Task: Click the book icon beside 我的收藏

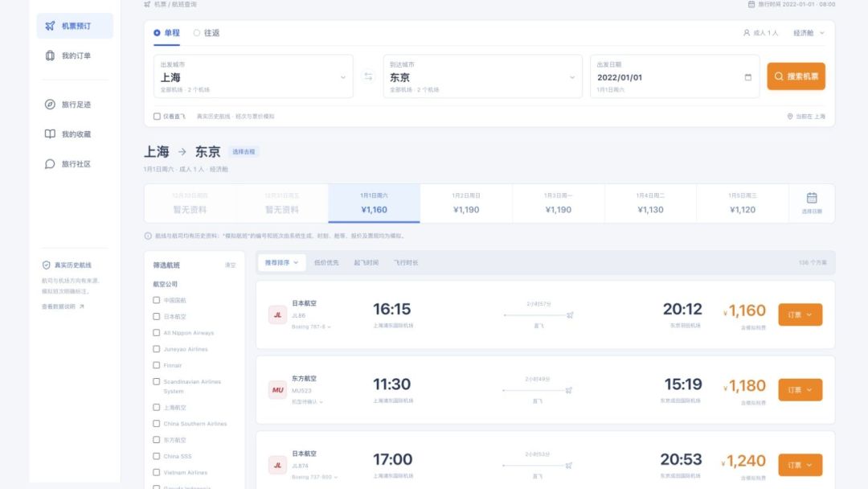Action: pyautogui.click(x=50, y=134)
